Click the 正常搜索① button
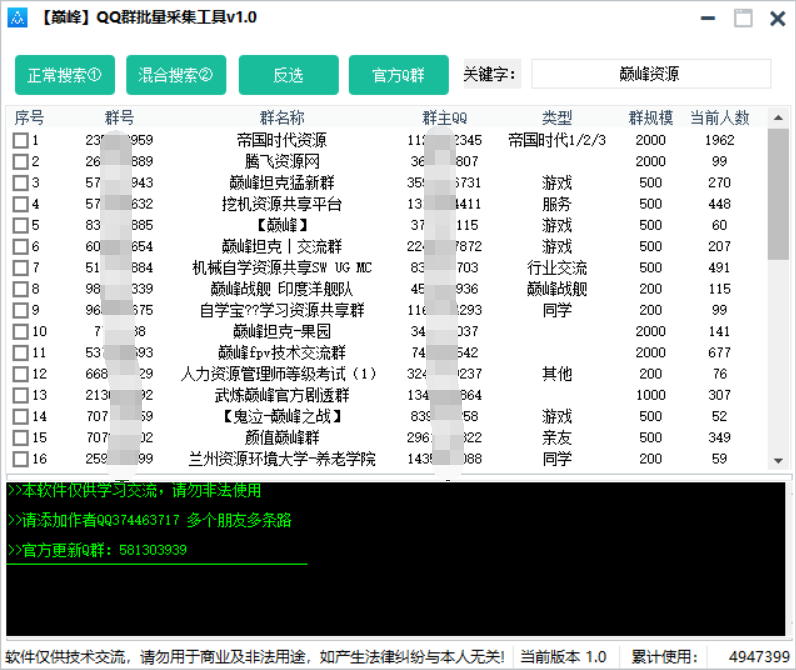796x670 pixels. pos(65,75)
